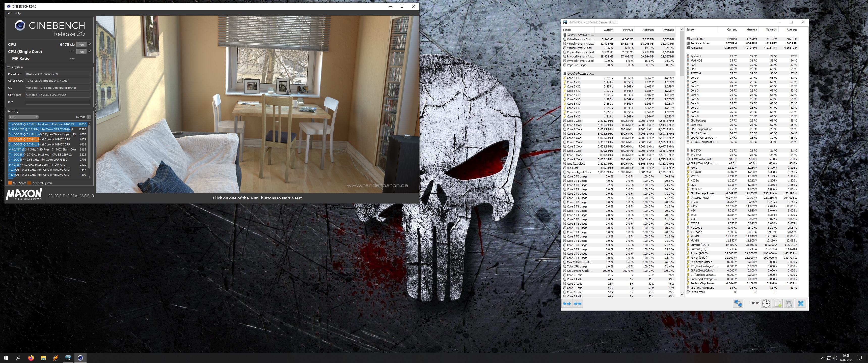This screenshot has height=363, width=868.
Task: Click HWiNFO expand columns arrows button
Action: coord(567,304)
